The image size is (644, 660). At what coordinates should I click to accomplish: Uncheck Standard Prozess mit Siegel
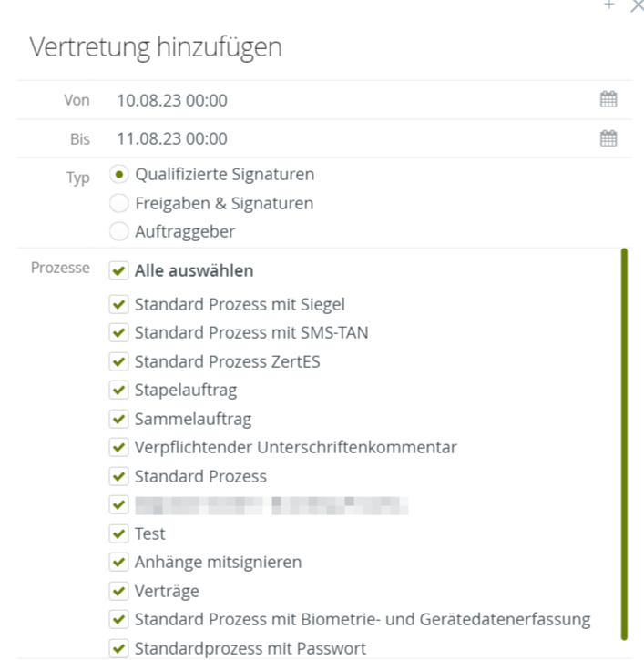[118, 304]
